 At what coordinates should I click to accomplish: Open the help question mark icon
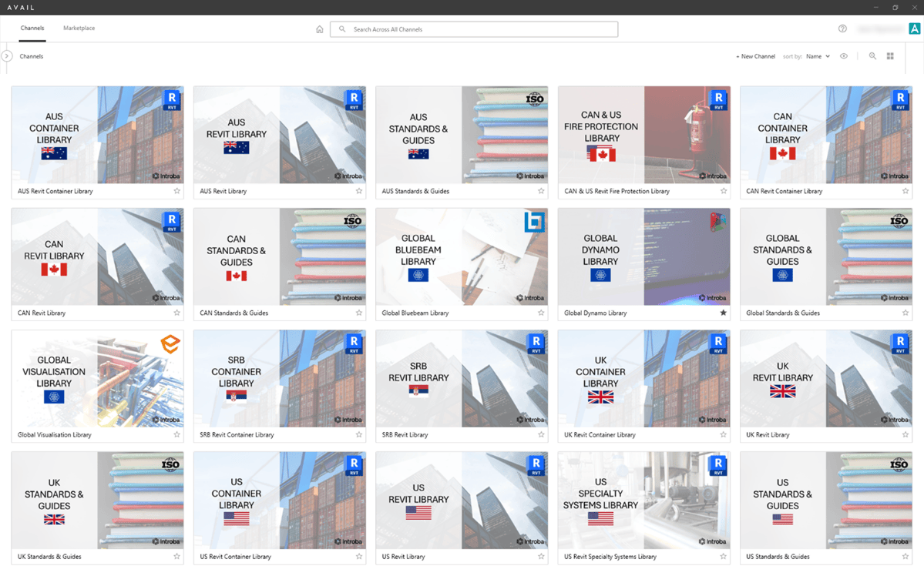click(x=842, y=28)
